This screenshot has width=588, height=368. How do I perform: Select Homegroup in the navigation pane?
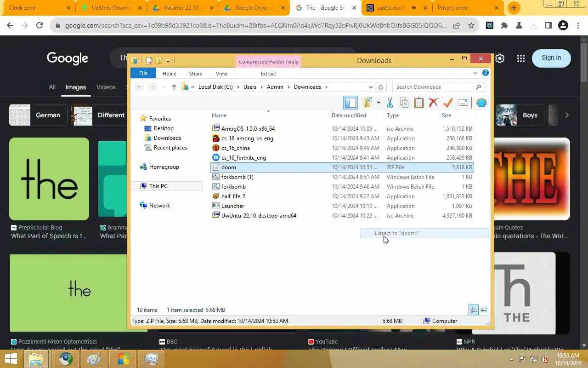click(x=164, y=167)
